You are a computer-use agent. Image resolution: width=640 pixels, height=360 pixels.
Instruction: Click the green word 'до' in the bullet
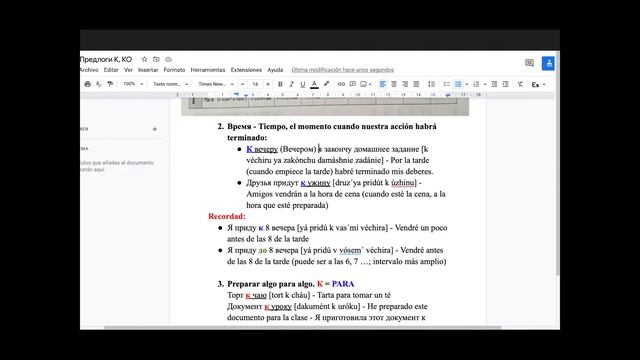(x=262, y=250)
